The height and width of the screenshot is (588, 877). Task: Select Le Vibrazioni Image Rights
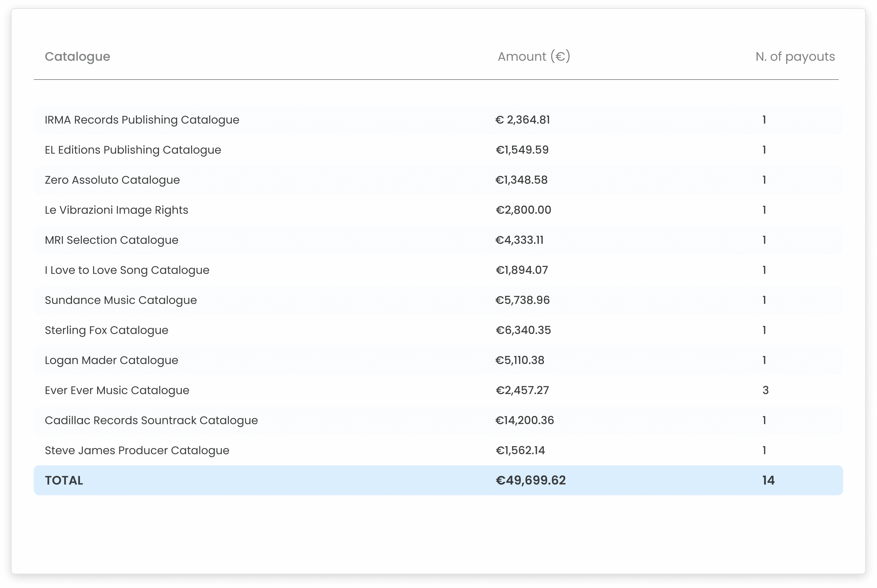(116, 210)
